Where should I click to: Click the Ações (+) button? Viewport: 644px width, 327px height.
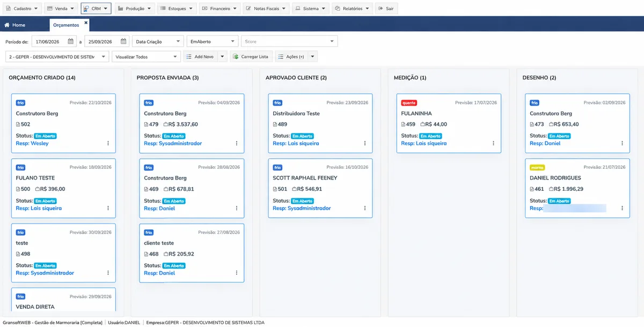(x=291, y=56)
